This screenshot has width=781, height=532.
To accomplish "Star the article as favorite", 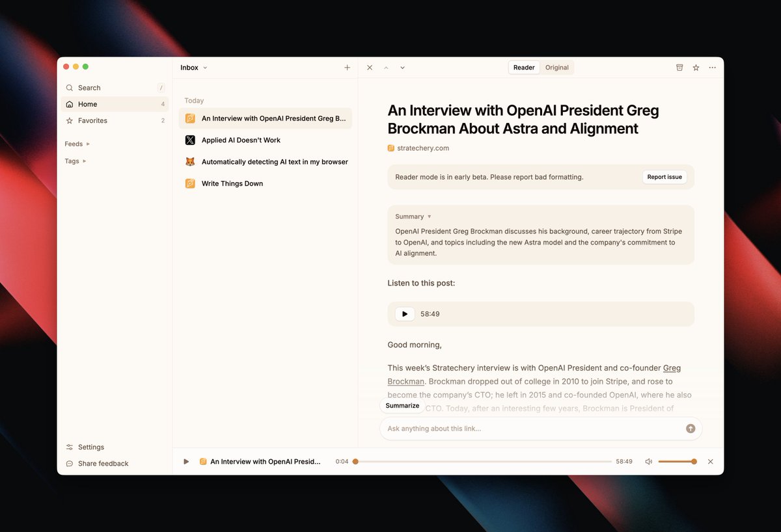I will [696, 68].
